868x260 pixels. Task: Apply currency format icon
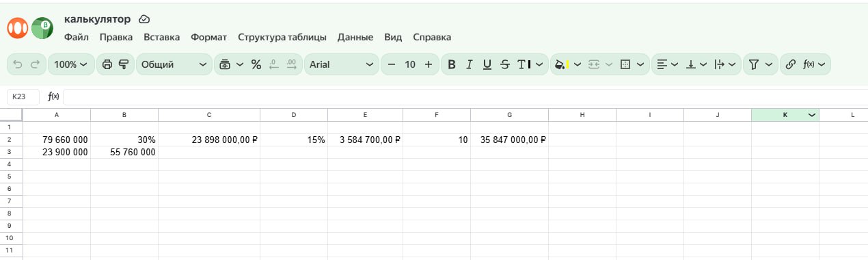click(225, 64)
